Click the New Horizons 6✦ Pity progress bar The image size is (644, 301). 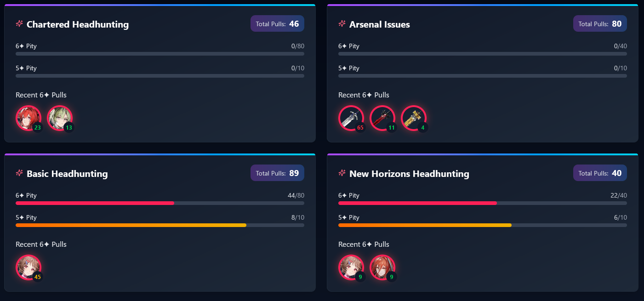483,203
